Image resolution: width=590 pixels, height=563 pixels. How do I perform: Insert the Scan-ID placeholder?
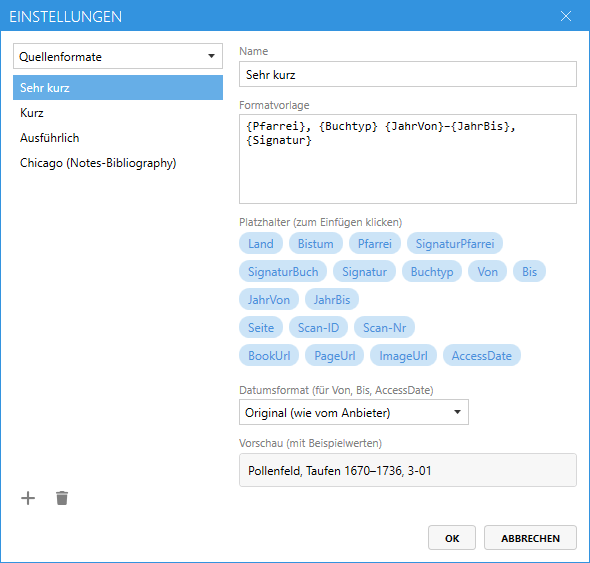(318, 327)
